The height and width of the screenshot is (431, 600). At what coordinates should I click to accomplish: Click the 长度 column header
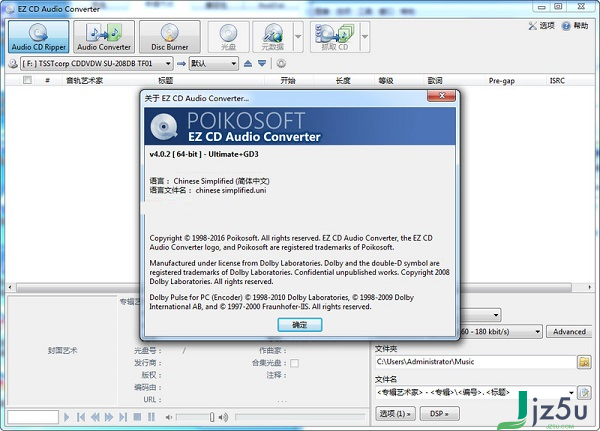coord(343,80)
